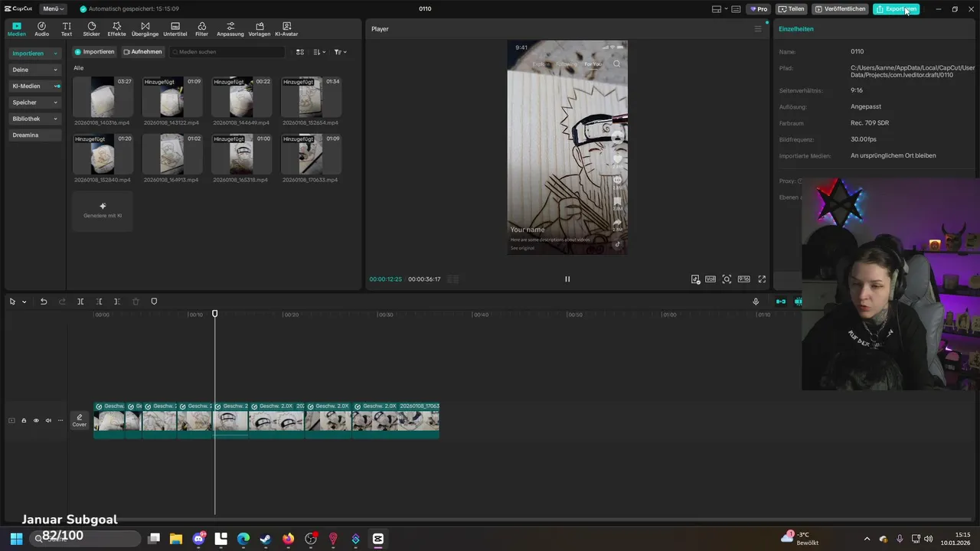Switch media grid view layout
This screenshot has height=551, width=980.
point(300,52)
